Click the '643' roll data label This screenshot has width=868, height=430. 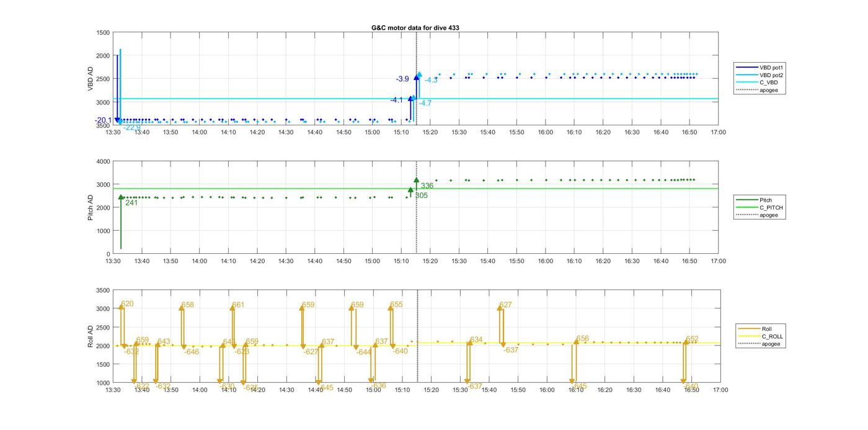164,341
